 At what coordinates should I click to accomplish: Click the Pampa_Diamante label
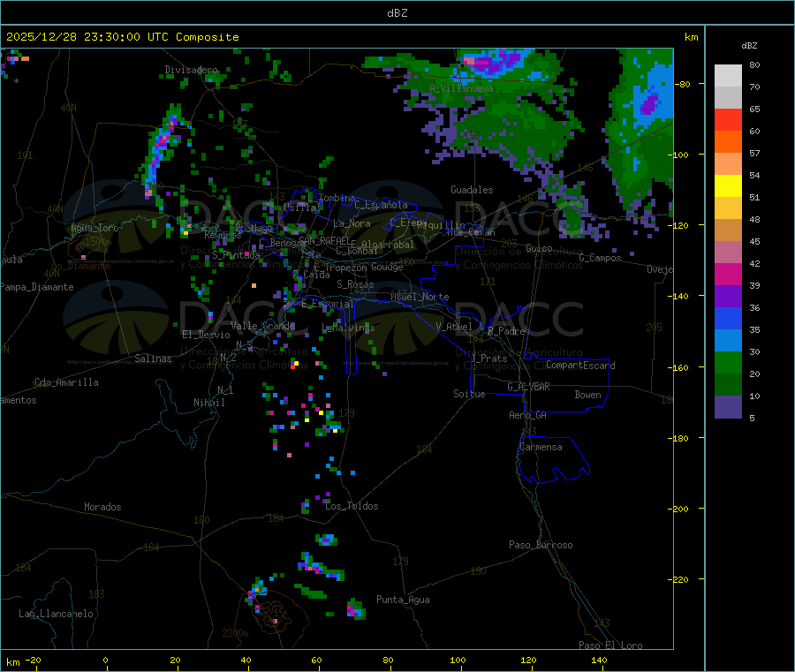click(37, 287)
